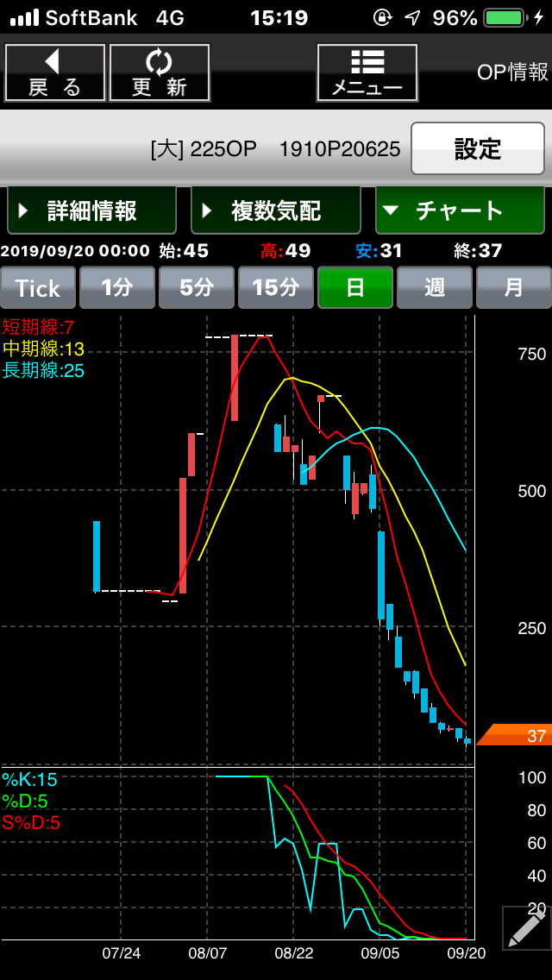Switch to the 15分 interval tab

pyautogui.click(x=276, y=287)
